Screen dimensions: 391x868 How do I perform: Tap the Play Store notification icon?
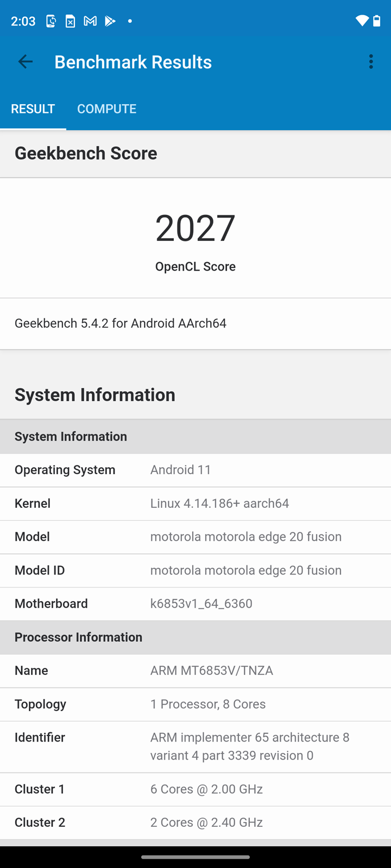pos(110,21)
